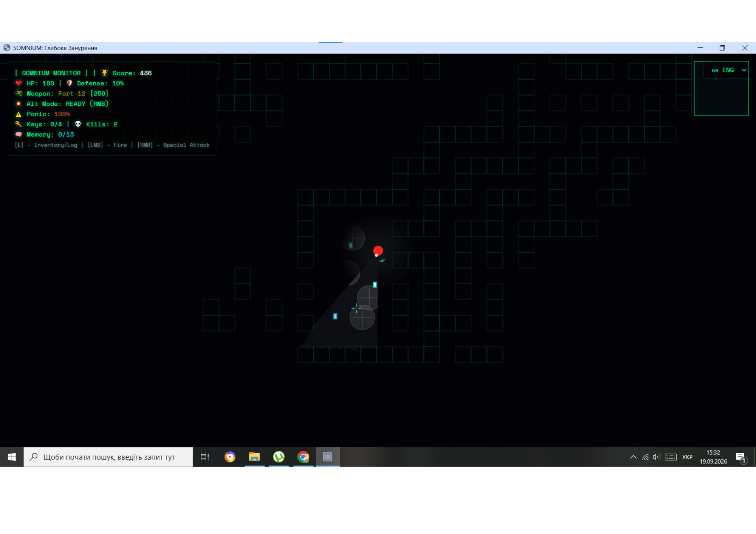
Task: Click the Fort-12 weapon gun icon
Action: pyautogui.click(x=19, y=93)
